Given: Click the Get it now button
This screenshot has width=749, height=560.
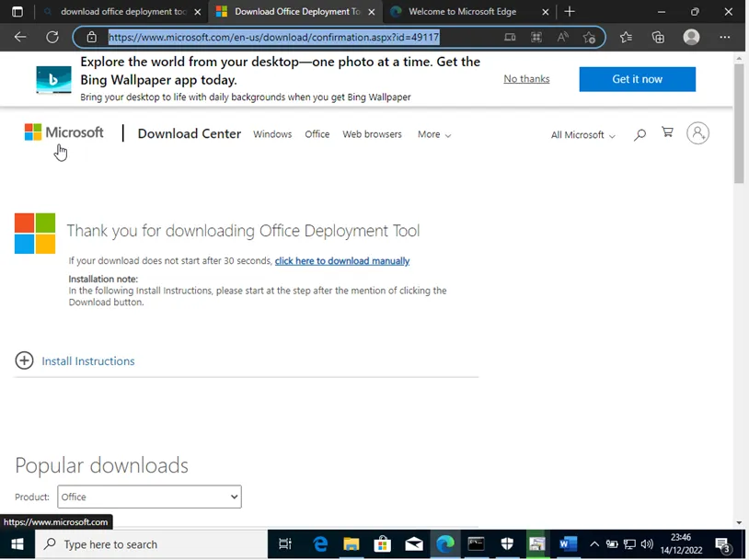Looking at the screenshot, I should coord(637,79).
